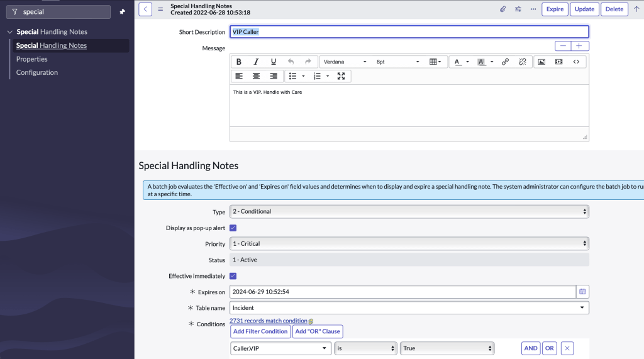The height and width of the screenshot is (359, 644).
Task: Expand the Priority dropdown
Action: (409, 243)
